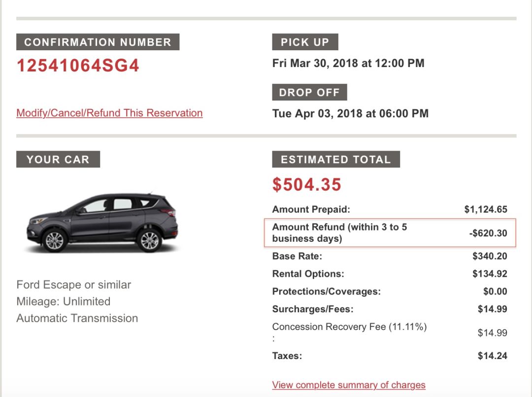Click the Ford Escape or similar text
Viewport: 532px width, 397px height.
pos(74,285)
